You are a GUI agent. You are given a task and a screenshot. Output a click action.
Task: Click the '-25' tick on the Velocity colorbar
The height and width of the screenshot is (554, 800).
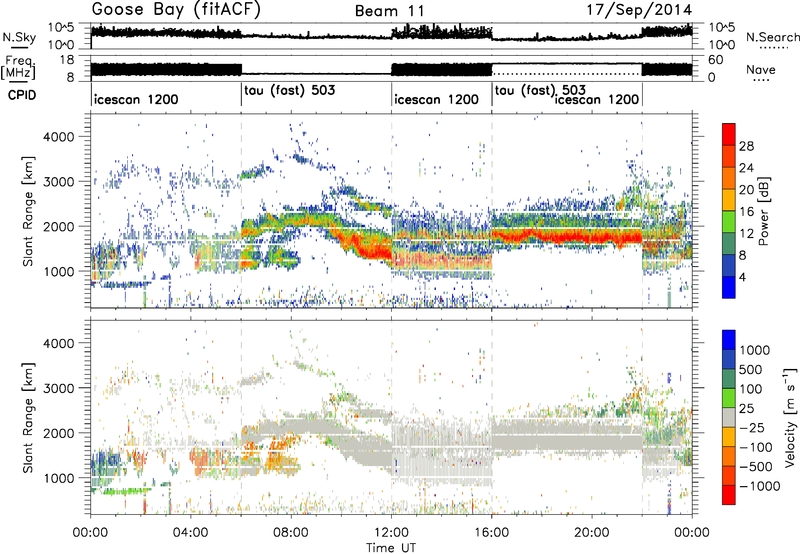coord(752,427)
